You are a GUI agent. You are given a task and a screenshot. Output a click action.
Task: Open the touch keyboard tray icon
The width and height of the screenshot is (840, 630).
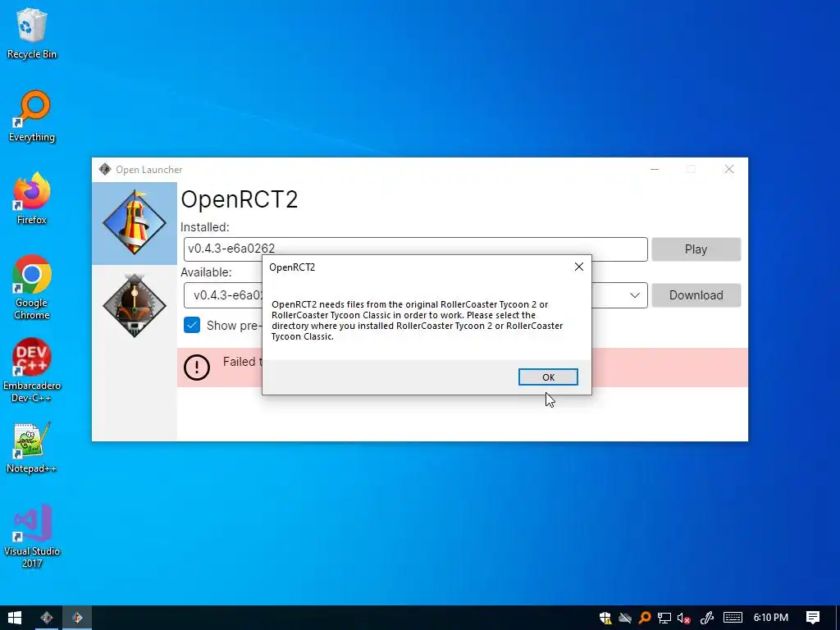pyautogui.click(x=733, y=618)
